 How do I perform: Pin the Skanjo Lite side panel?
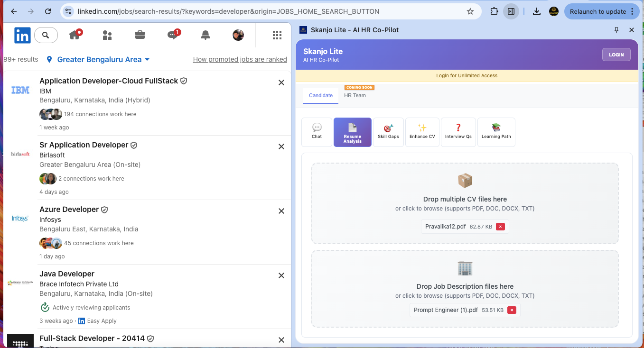616,30
